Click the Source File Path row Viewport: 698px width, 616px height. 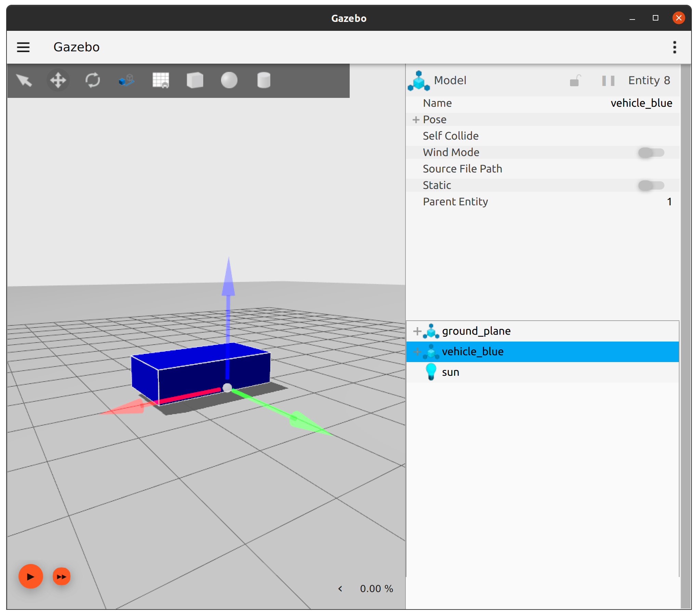click(542, 169)
